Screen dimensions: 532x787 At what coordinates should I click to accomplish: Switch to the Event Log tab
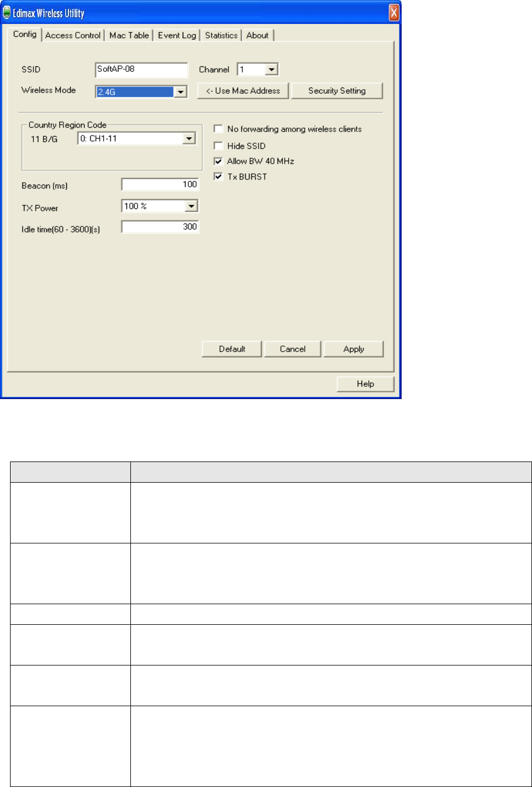pos(177,35)
